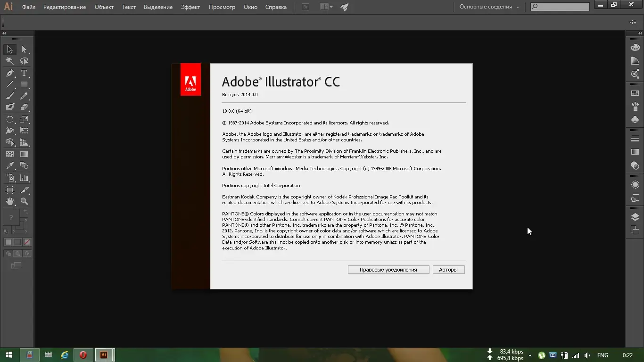Expand hidden icons in the system tray

point(530,355)
